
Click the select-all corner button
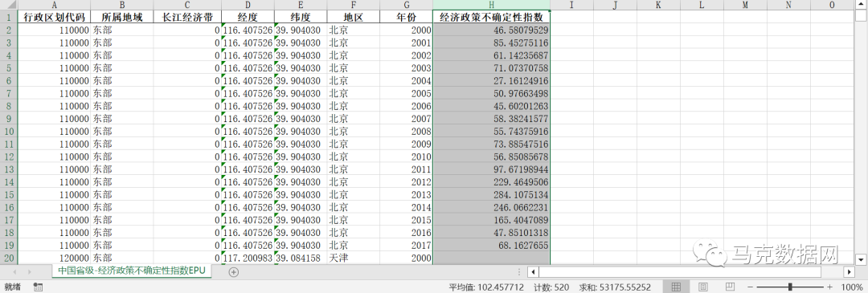tap(9, 5)
